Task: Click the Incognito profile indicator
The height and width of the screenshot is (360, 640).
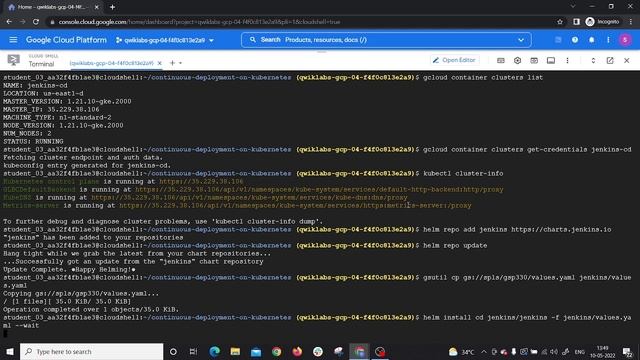Action: click(x=602, y=22)
